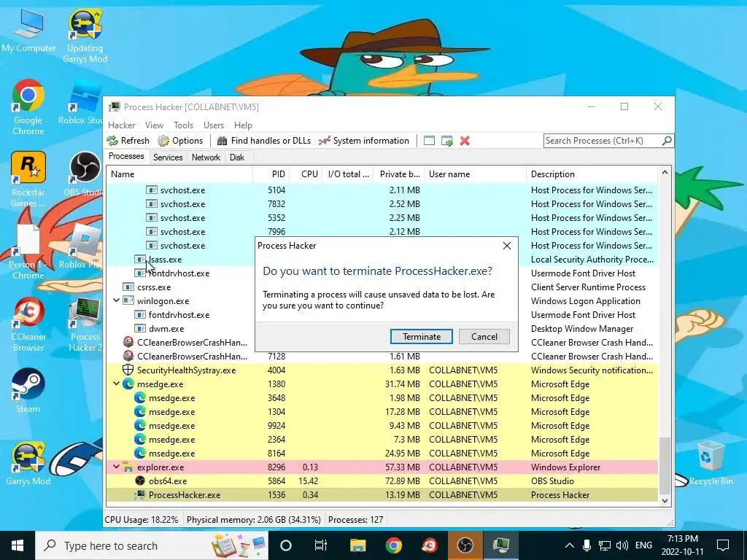Collapse the explorer.exe tree node
This screenshot has width=747, height=560.
pyautogui.click(x=116, y=467)
